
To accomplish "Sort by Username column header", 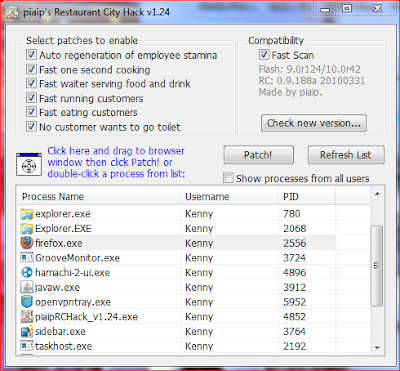I will tap(229, 196).
